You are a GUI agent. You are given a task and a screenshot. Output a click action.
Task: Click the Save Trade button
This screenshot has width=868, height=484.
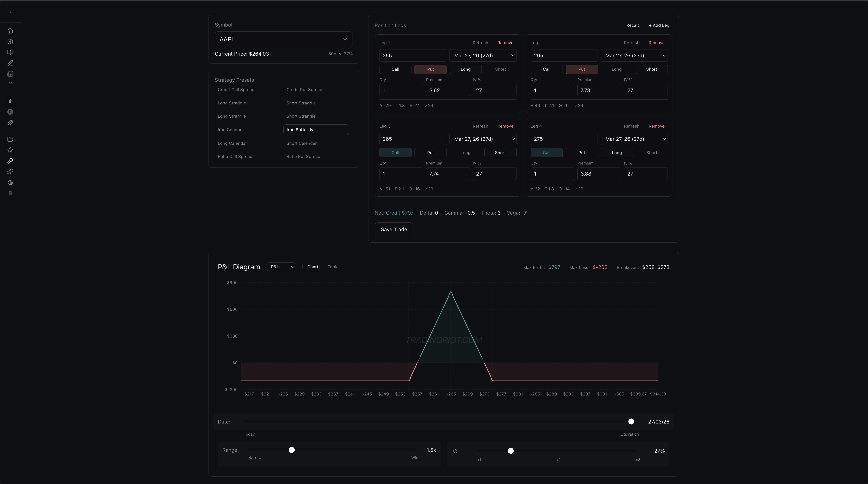point(393,229)
